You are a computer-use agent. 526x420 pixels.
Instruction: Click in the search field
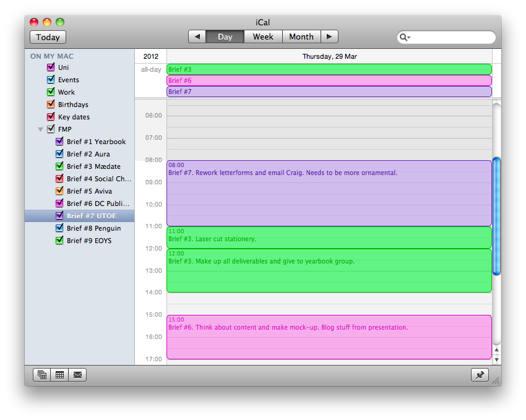(x=446, y=37)
